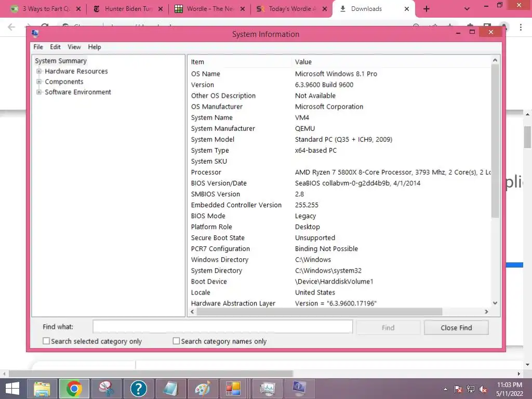Open the Help menu
The image size is (532, 399).
tap(95, 47)
